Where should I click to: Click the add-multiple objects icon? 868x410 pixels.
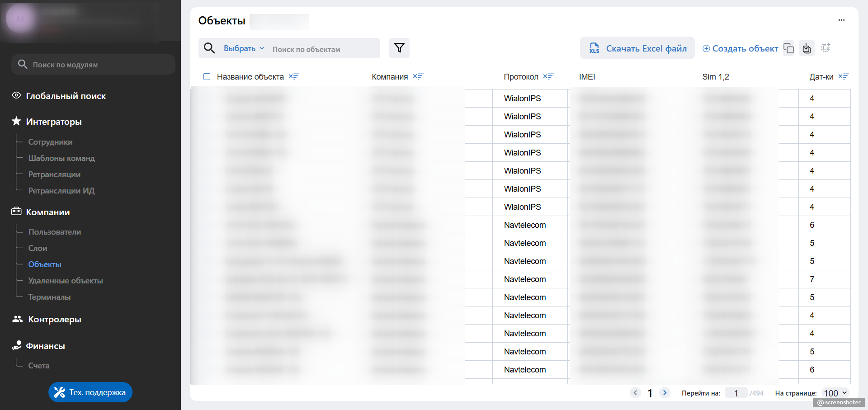pyautogui.click(x=826, y=47)
